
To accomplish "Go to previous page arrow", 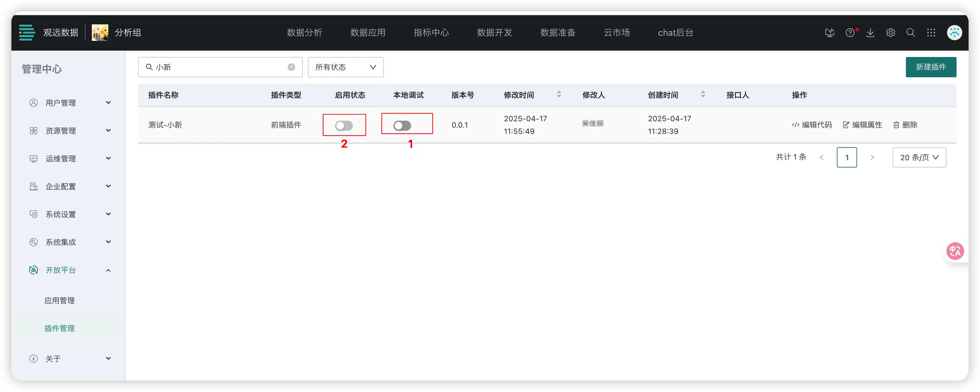I will point(821,157).
